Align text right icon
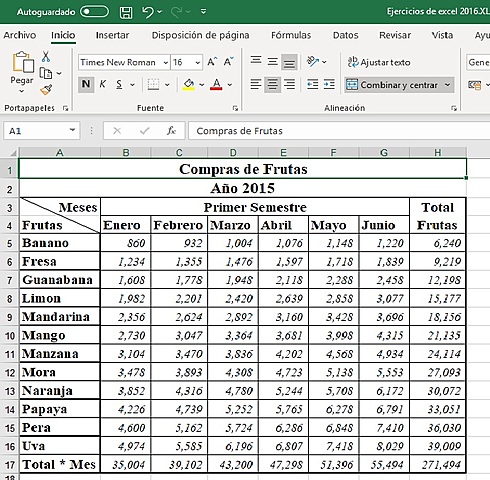Viewport: 490px width, 480px height. 289,85
